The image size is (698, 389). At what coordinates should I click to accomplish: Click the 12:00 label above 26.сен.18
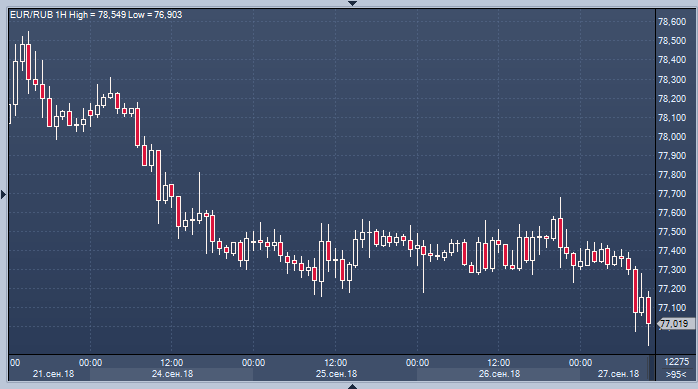point(499,363)
